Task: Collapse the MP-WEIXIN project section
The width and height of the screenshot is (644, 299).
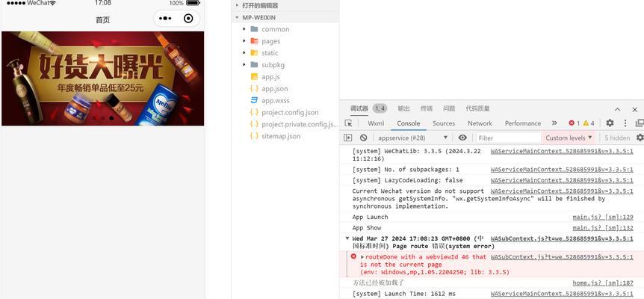Action: tap(237, 18)
